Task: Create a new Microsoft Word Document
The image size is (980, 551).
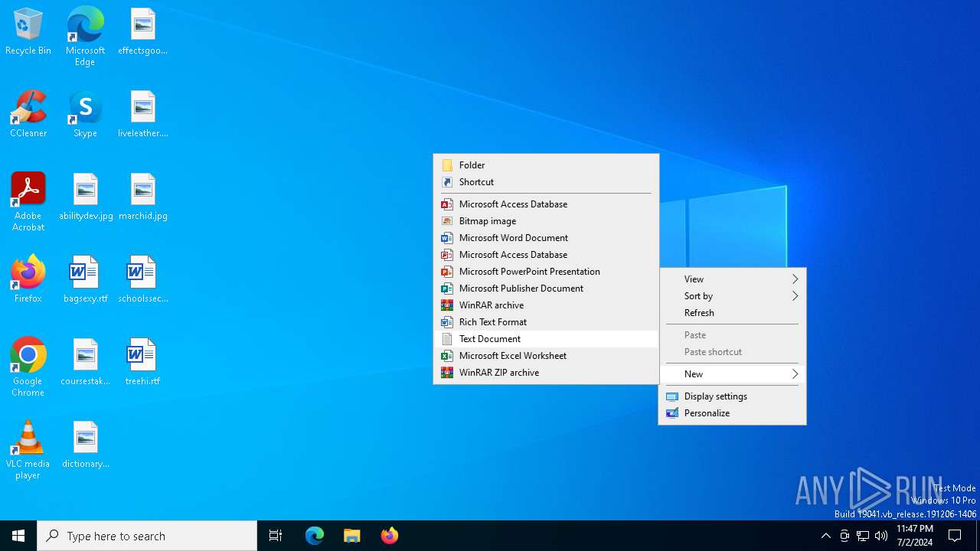Action: click(546, 238)
